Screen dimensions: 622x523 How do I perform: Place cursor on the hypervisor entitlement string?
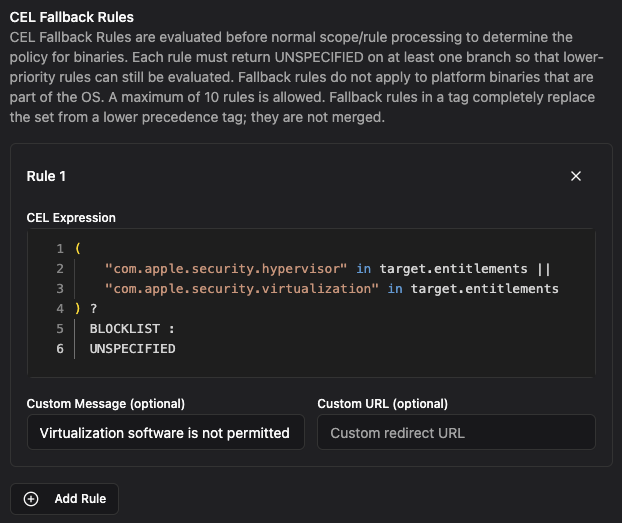pos(225,268)
